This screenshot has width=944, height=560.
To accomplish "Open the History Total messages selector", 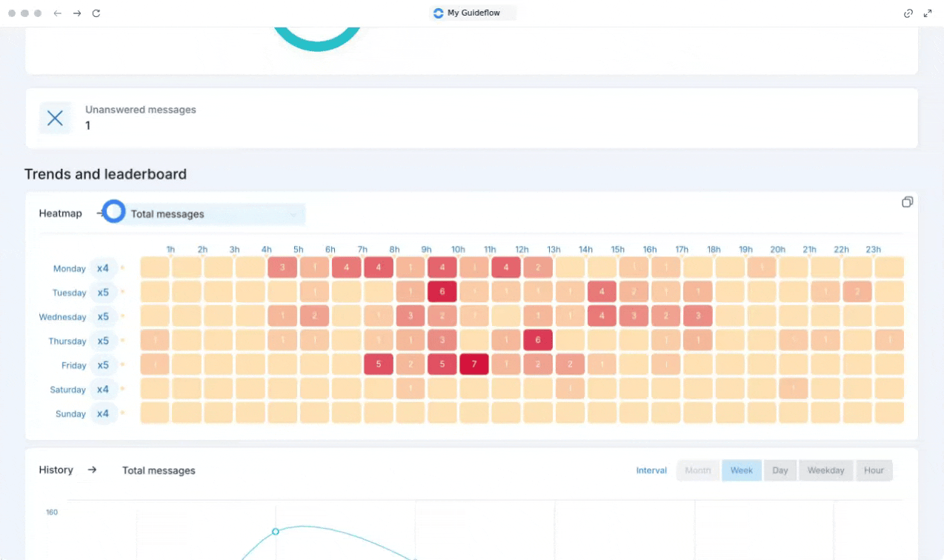I will pyautogui.click(x=159, y=470).
